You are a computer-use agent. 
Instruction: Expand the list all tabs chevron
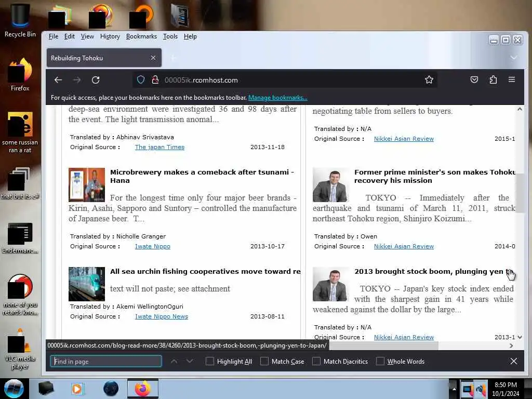[x=514, y=58]
